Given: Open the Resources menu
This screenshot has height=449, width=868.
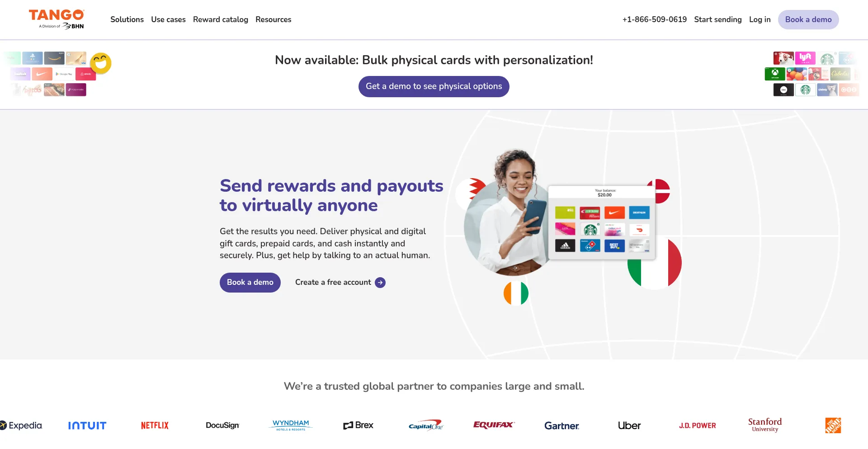Looking at the screenshot, I should [x=274, y=19].
